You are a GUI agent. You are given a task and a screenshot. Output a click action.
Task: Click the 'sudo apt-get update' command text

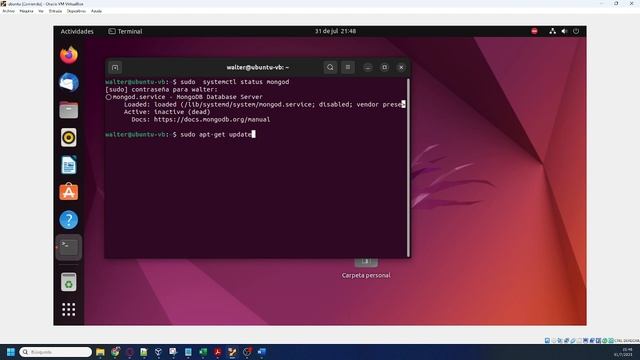click(216, 134)
